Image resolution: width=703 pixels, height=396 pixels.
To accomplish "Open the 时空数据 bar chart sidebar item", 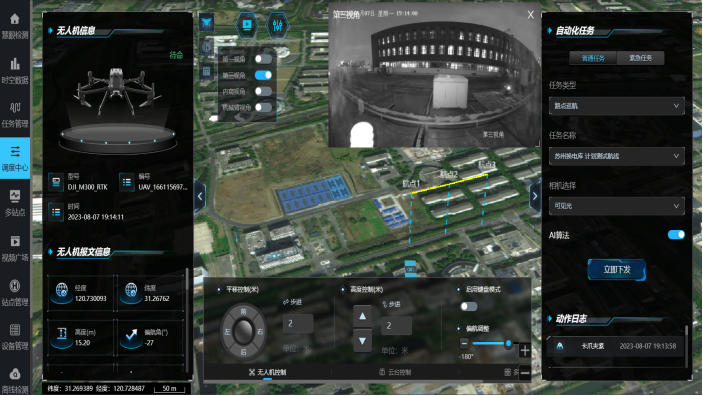I will pyautogui.click(x=15, y=70).
